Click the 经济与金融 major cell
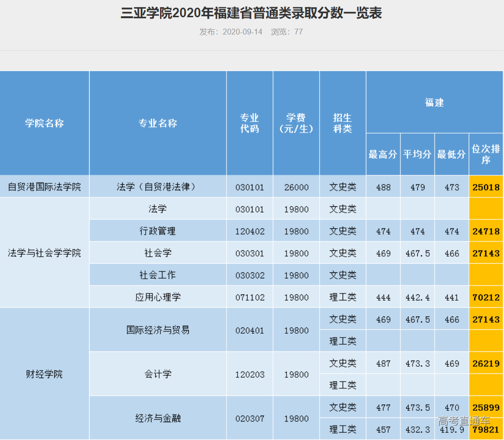 (157, 417)
